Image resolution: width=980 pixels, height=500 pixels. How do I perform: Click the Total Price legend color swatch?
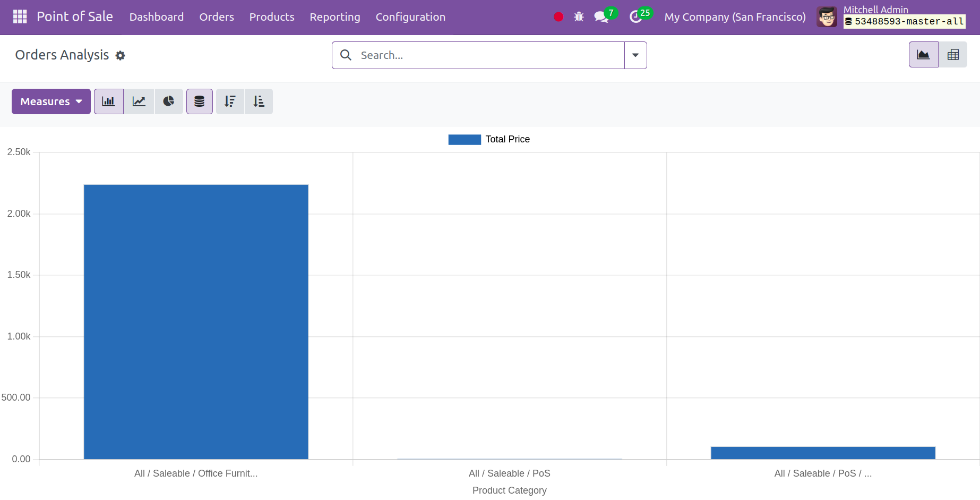465,139
